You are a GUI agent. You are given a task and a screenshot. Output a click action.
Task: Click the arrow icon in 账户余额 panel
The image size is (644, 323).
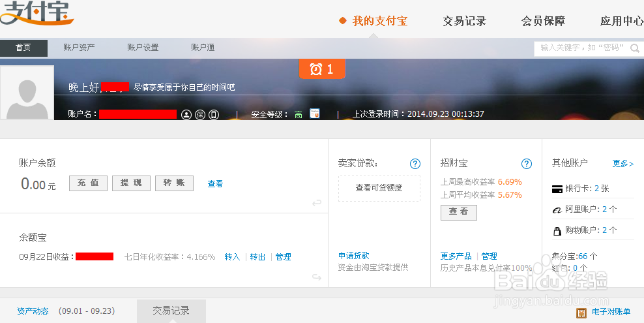[x=317, y=203]
